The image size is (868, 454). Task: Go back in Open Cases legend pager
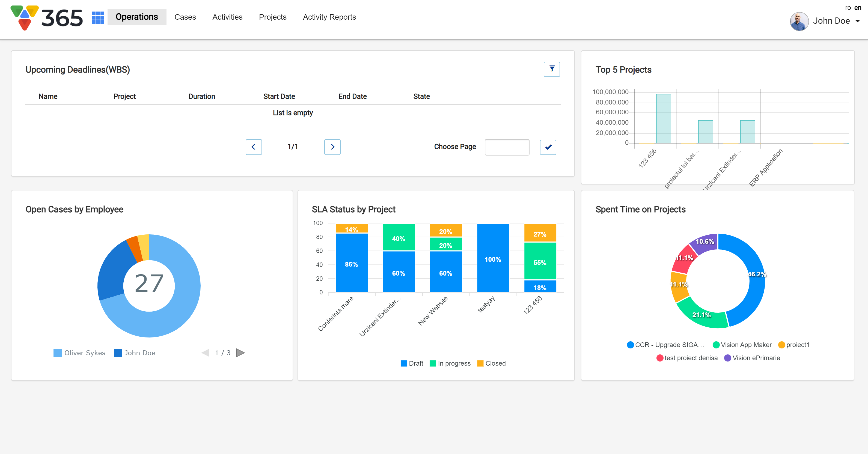click(205, 353)
